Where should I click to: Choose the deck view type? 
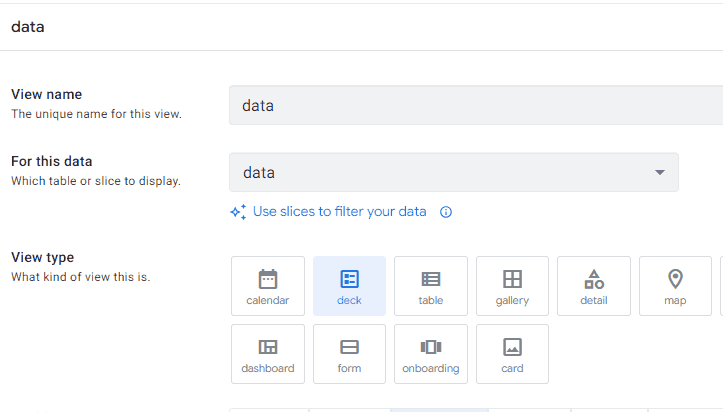pyautogui.click(x=349, y=286)
